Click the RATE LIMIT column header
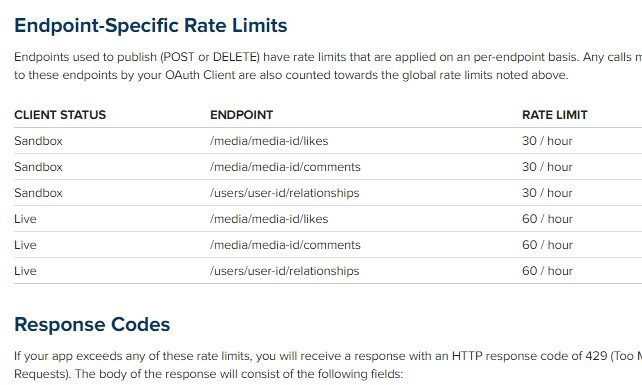The height and width of the screenshot is (385, 642). (555, 115)
